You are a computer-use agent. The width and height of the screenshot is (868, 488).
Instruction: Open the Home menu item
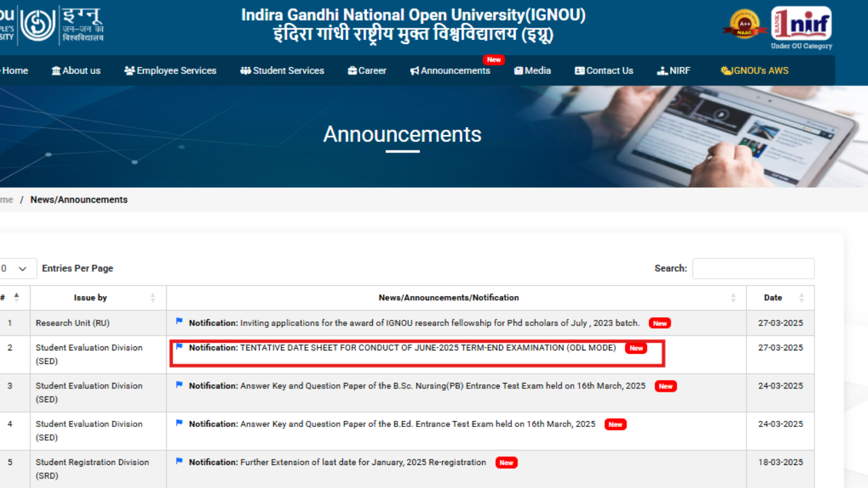pyautogui.click(x=14, y=70)
